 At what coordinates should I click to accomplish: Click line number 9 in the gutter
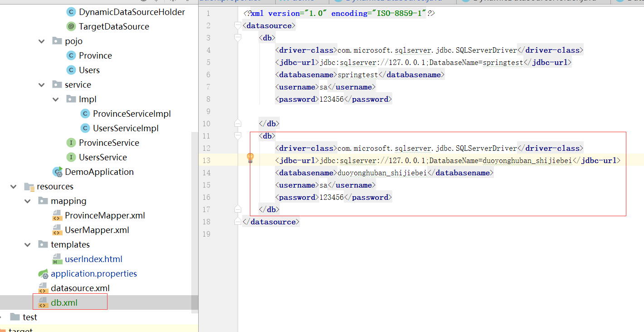[208, 111]
